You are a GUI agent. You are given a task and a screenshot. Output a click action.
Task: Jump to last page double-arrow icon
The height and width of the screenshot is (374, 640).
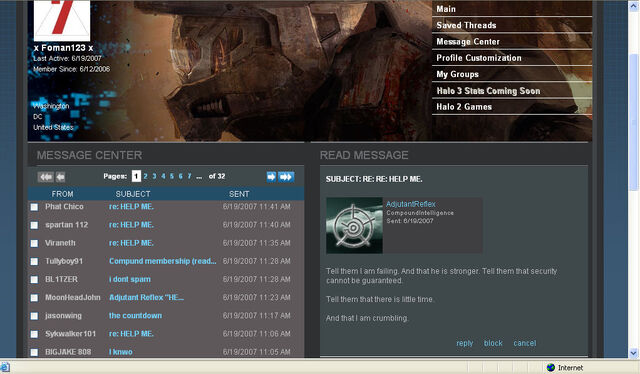click(286, 176)
